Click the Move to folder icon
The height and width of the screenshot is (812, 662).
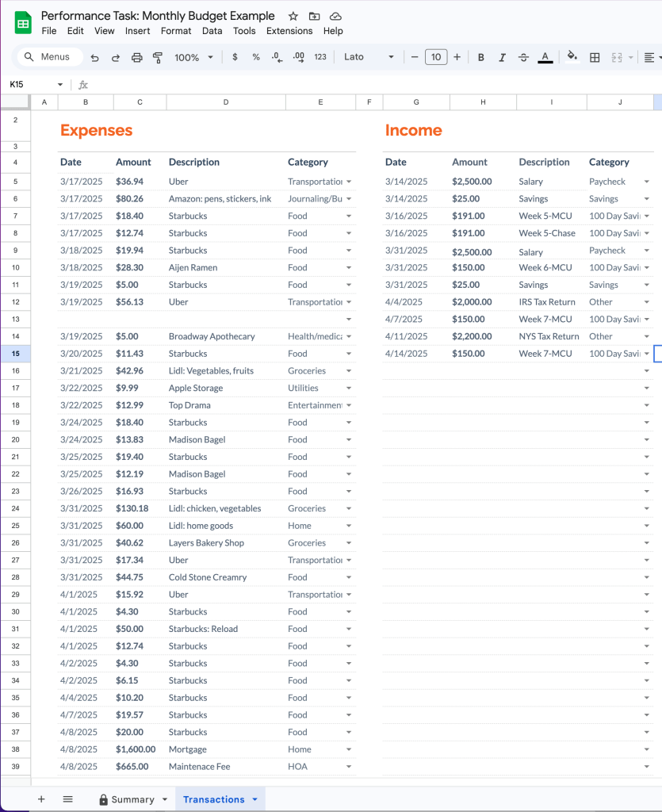[x=315, y=16]
